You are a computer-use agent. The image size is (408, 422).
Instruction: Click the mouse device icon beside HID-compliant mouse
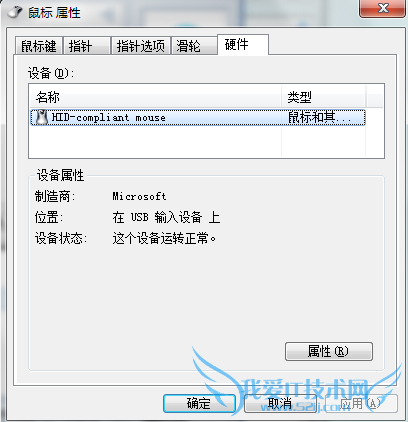[x=41, y=117]
